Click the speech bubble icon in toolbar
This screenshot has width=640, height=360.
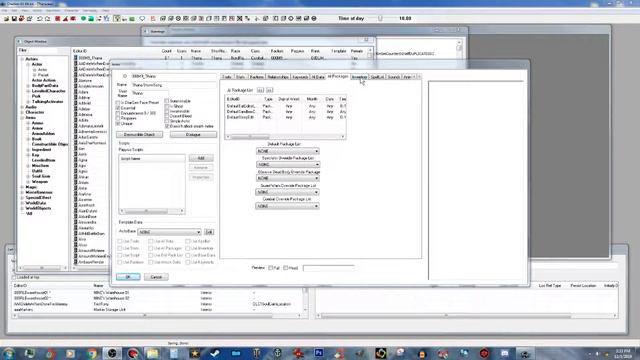[x=142, y=18]
